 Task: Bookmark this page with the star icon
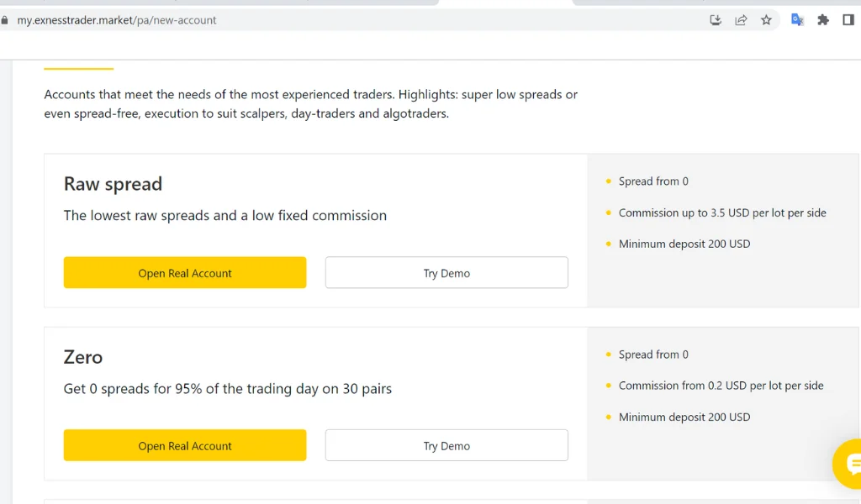(x=766, y=20)
